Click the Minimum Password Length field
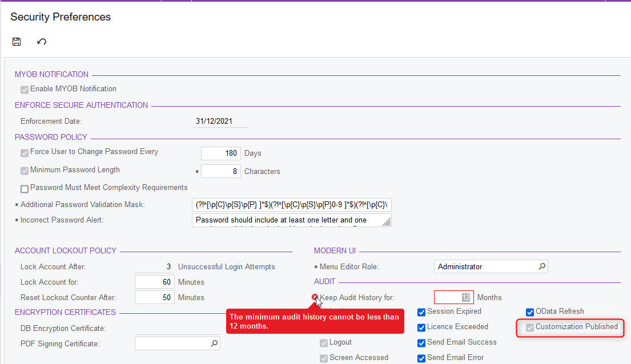The width and height of the screenshot is (631, 364). [220, 171]
